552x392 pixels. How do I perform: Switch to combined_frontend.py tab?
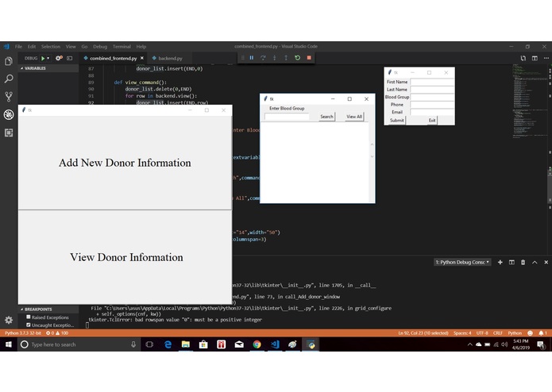[x=113, y=59]
